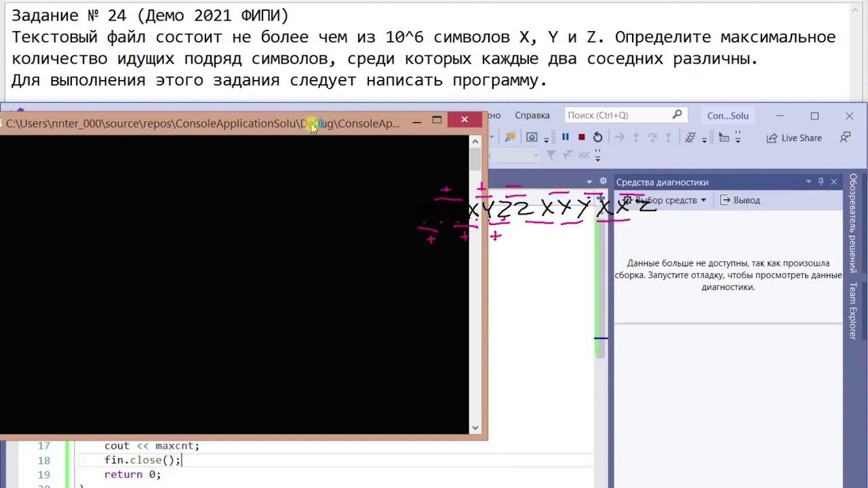Pin the Diagnostic Tools panel

pos(821,182)
